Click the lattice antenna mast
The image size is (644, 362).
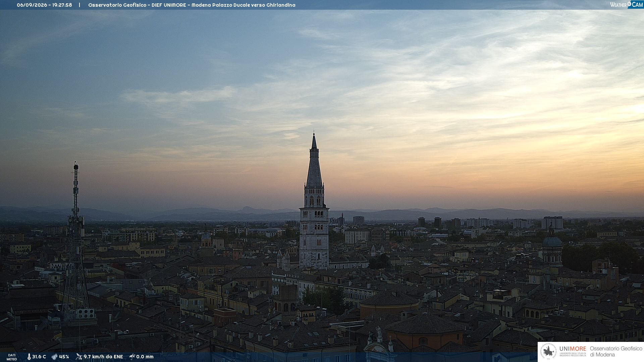click(x=75, y=241)
